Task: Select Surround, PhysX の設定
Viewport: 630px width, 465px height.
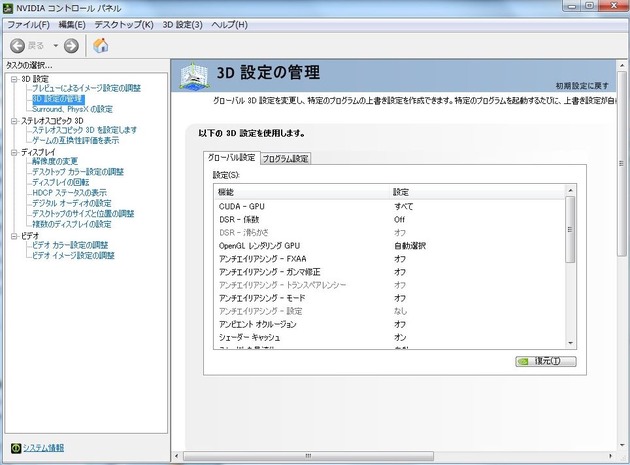Action: 72,109
